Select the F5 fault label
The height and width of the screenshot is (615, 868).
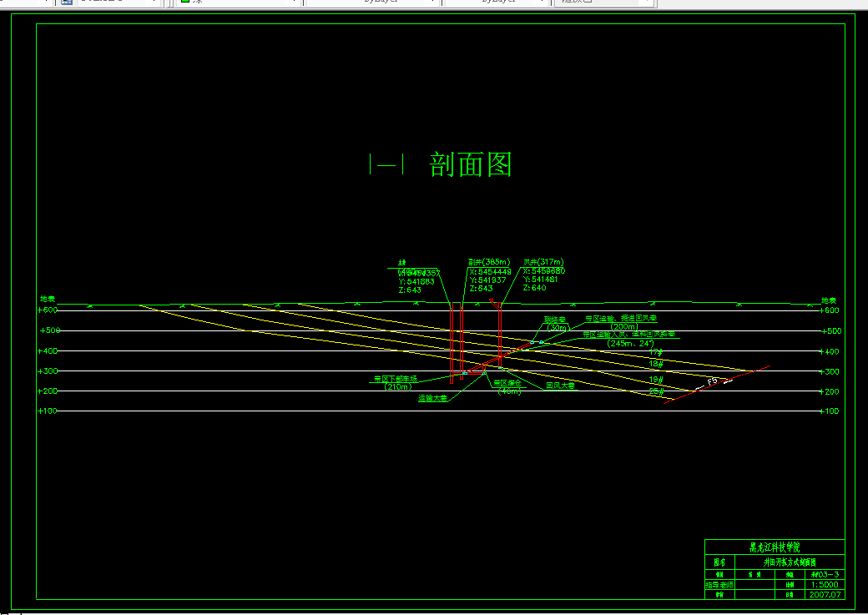(713, 381)
